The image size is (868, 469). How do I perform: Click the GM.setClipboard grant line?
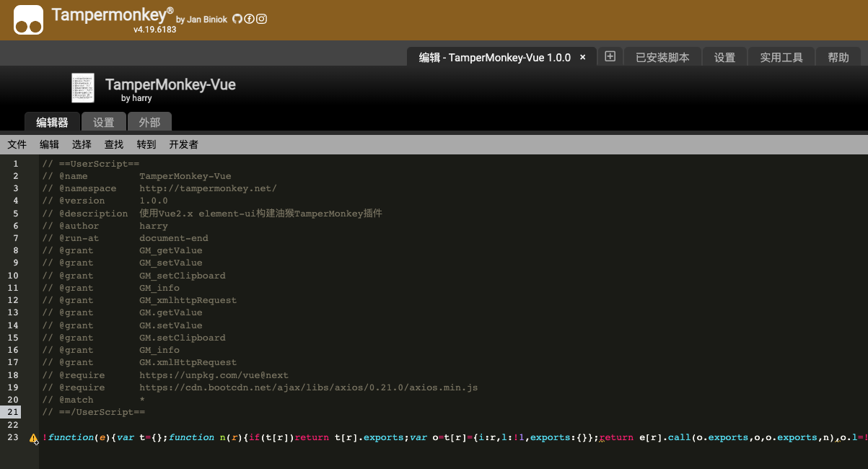[133, 338]
